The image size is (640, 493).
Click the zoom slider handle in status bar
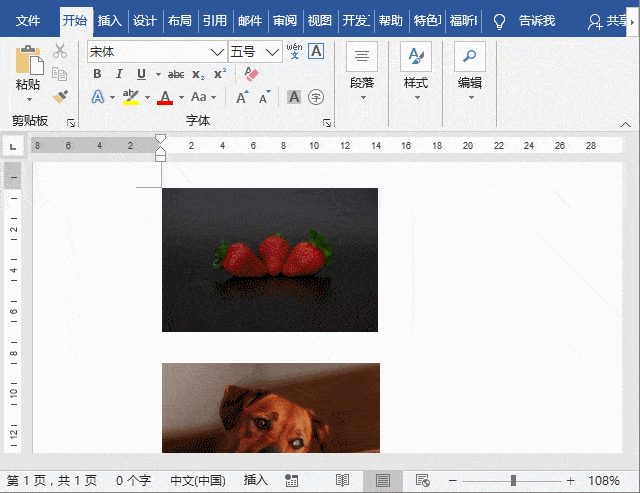pos(514,481)
